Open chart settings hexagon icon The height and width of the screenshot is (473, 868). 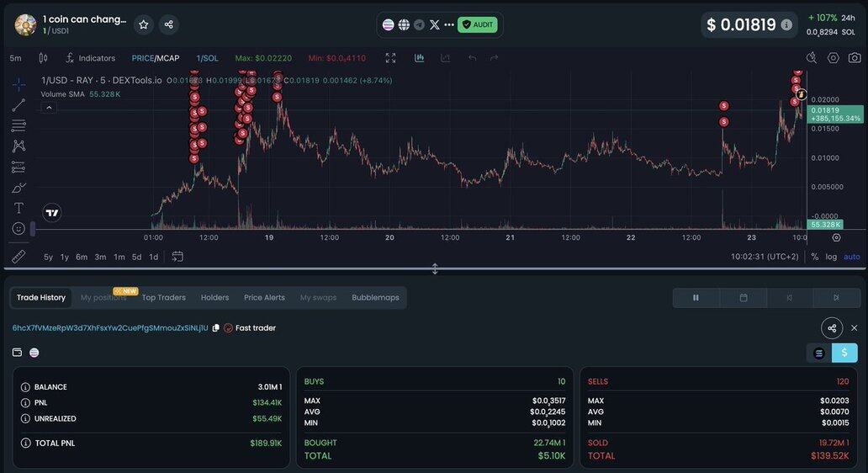[834, 58]
